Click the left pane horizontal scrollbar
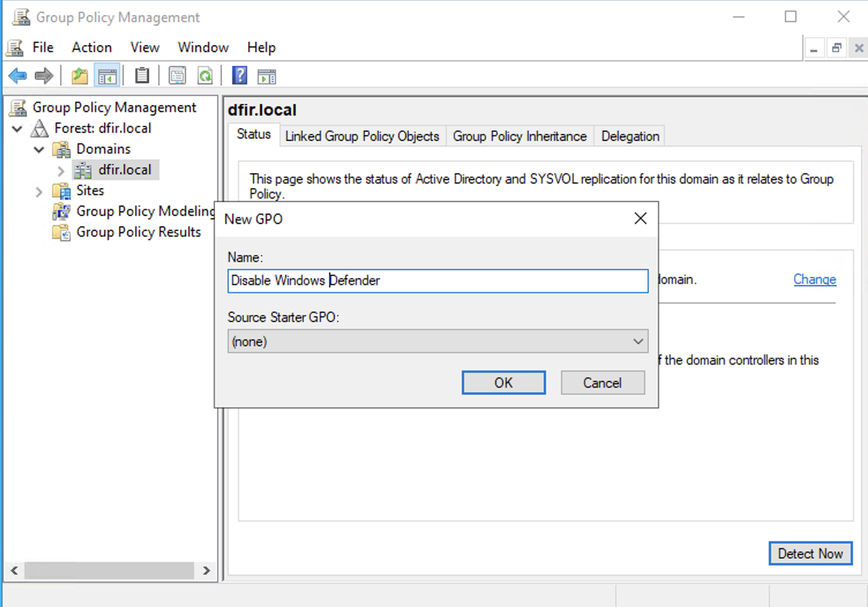The height and width of the screenshot is (607, 868). (109, 571)
